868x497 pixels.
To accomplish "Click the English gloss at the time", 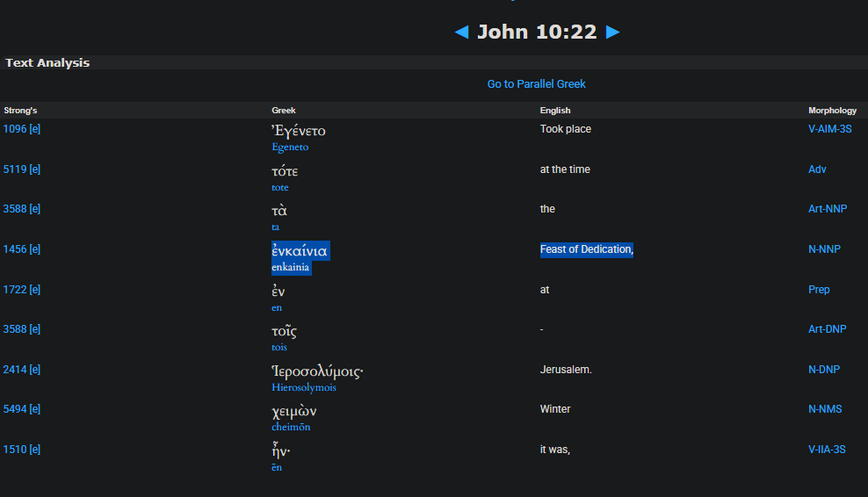I will [x=565, y=169].
